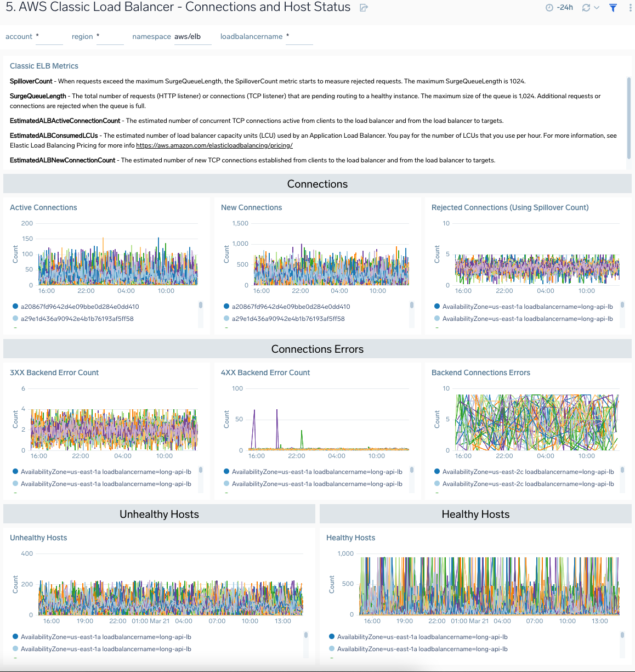The width and height of the screenshot is (635, 672).
Task: Open the Elastic Load Balancing pricing link
Action: (214, 145)
